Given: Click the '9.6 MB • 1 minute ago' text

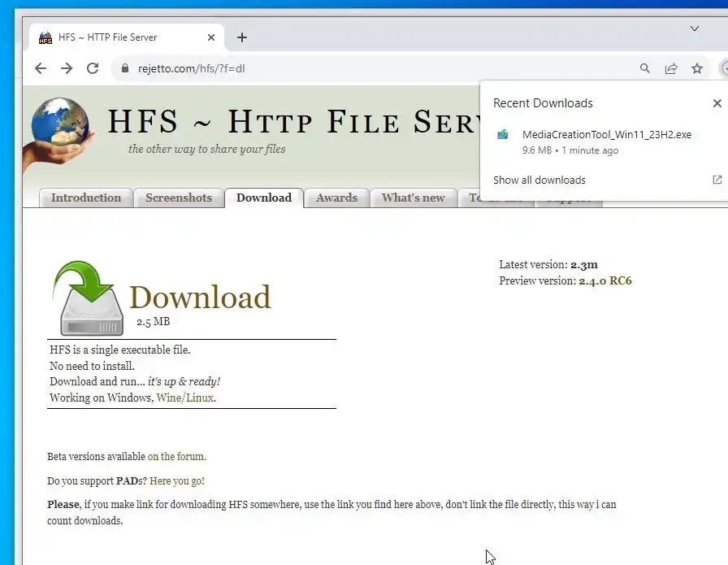Looking at the screenshot, I should [570, 150].
